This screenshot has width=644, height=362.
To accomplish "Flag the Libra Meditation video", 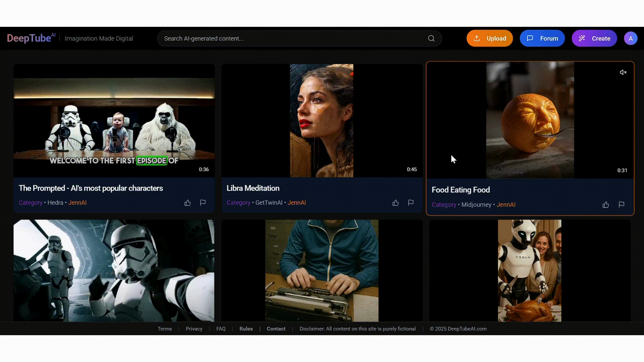I will 411,203.
